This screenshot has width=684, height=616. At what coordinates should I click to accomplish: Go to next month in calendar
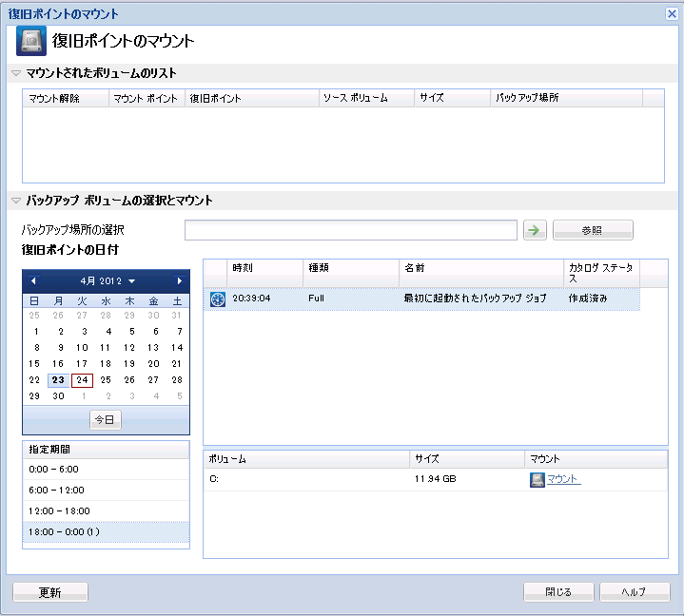[179, 281]
